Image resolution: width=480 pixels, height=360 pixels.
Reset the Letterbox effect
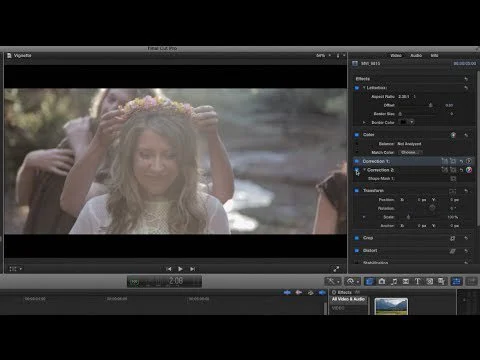466,88
